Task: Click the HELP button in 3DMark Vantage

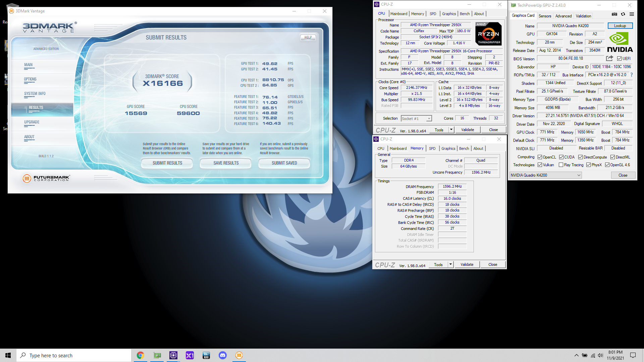Action: (308, 37)
